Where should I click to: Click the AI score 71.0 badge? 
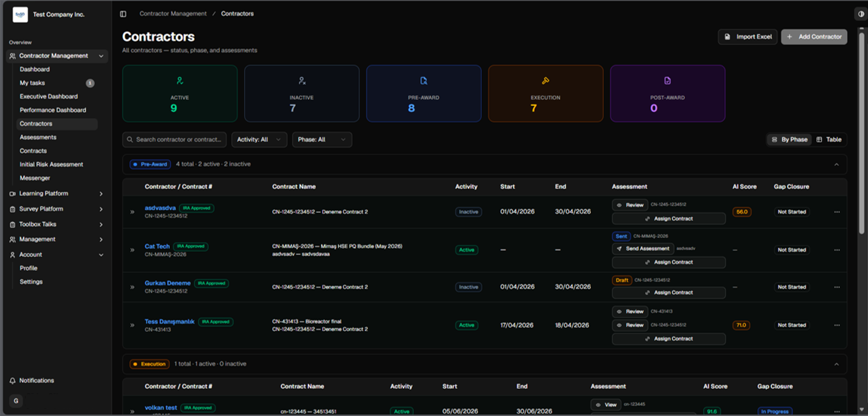[x=741, y=325]
